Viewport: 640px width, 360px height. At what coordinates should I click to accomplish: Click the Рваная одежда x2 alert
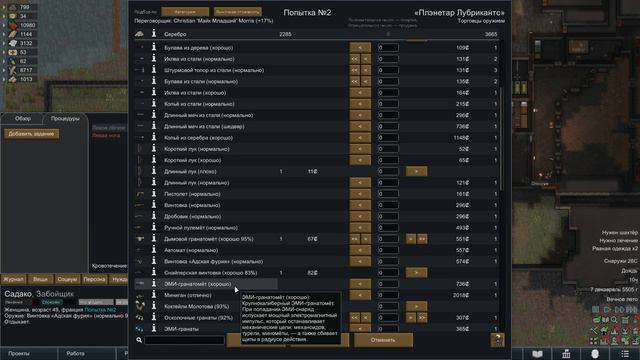pyautogui.click(x=615, y=248)
